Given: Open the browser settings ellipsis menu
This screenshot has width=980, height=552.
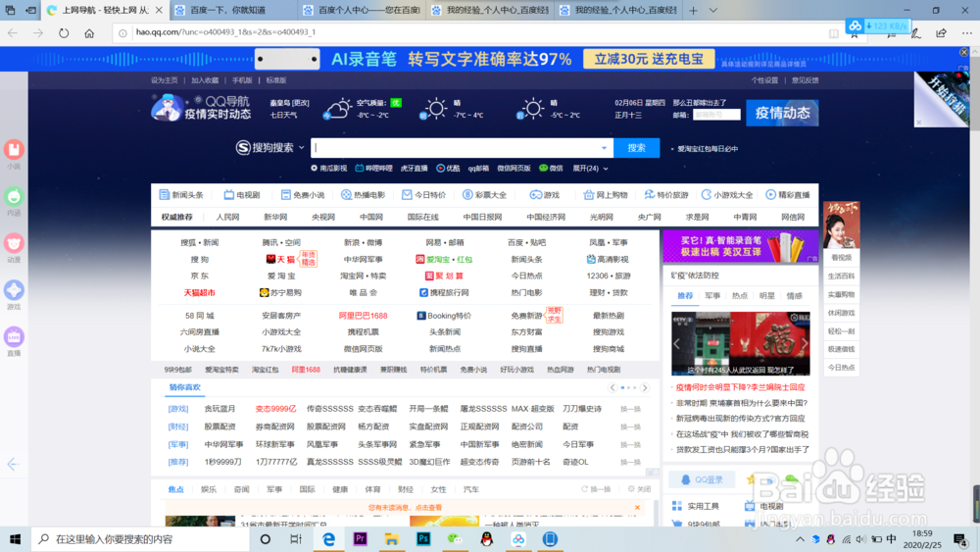Looking at the screenshot, I should pyautogui.click(x=967, y=33).
